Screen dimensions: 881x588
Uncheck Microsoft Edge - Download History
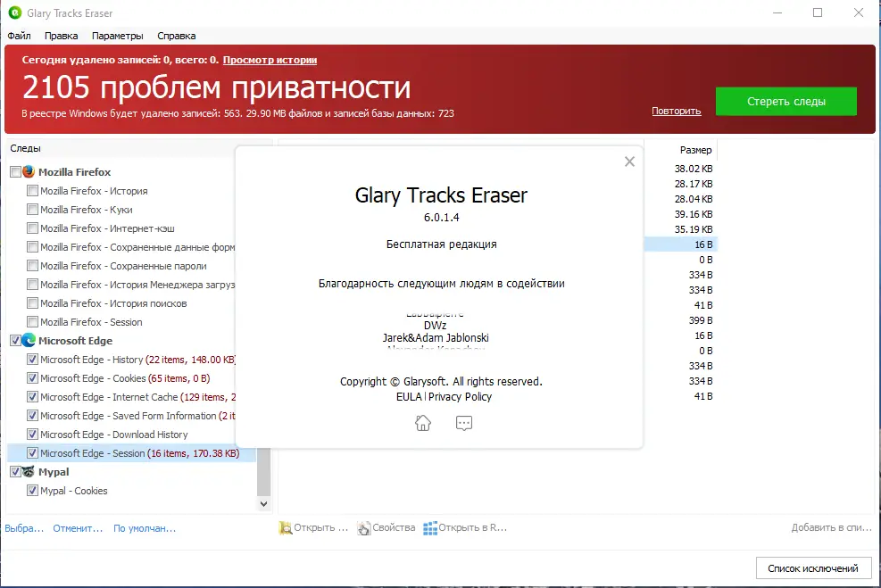[33, 435]
